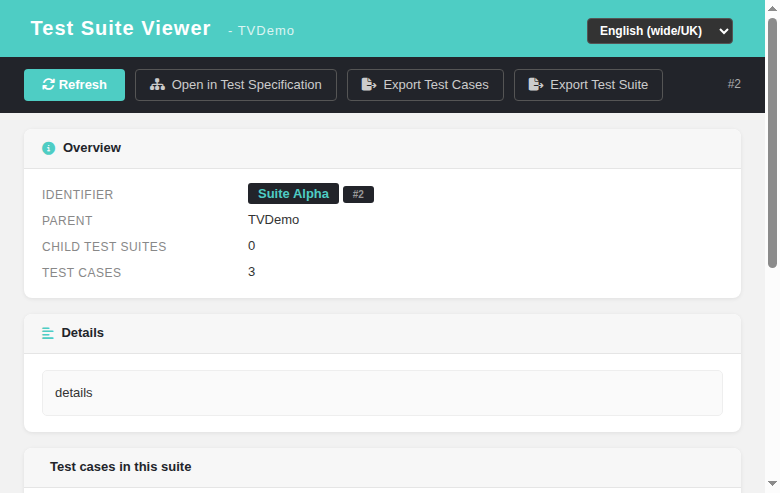Click the Test Suite Viewer title

click(x=121, y=28)
